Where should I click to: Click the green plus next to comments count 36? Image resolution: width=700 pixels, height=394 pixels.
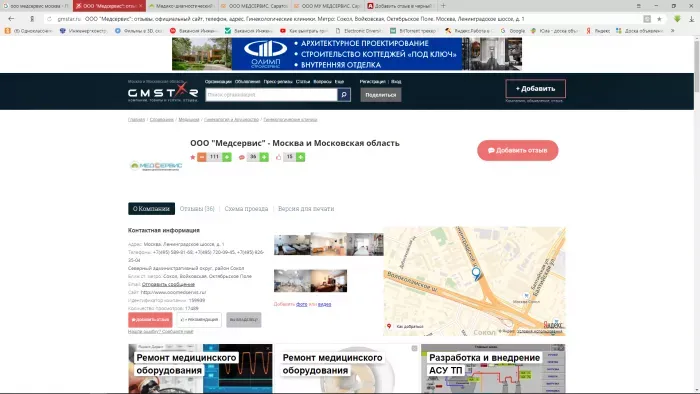pyautogui.click(x=264, y=157)
